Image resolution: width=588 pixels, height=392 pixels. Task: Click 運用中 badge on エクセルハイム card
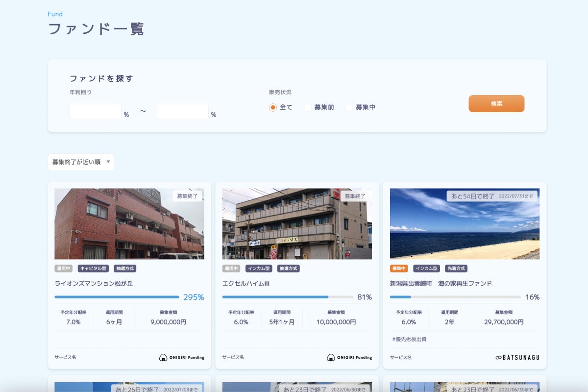coord(231,269)
